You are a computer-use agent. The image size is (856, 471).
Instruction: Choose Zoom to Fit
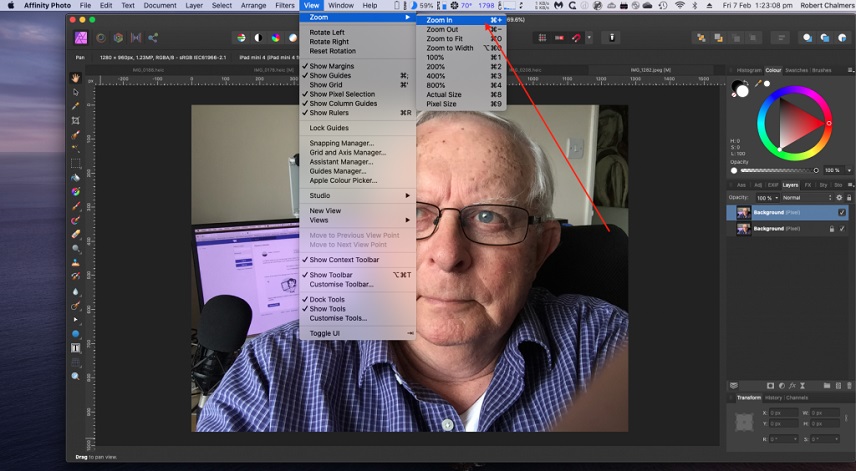461,39
